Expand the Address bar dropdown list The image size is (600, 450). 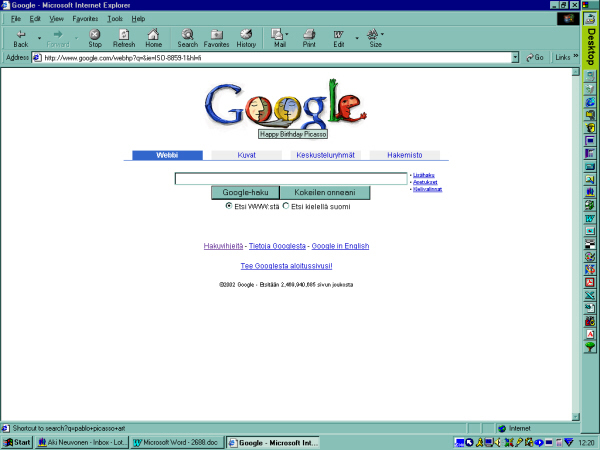[515, 58]
